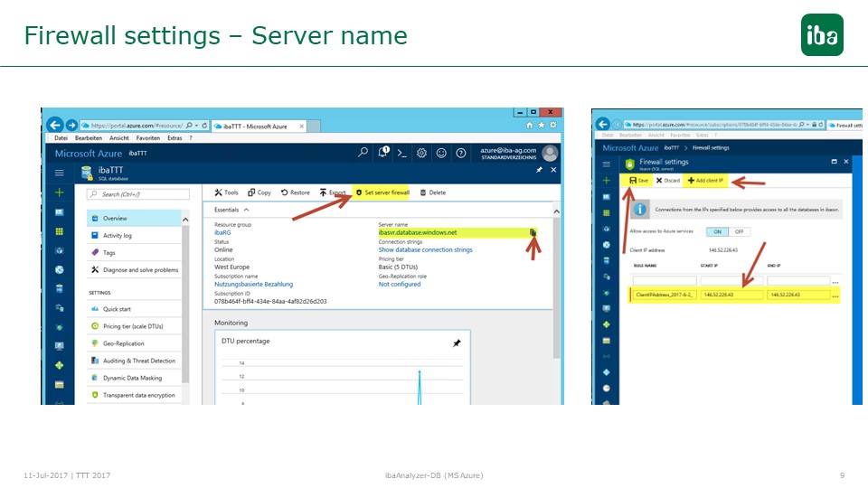
Task: Open Diagnose and solve problems
Action: (134, 269)
